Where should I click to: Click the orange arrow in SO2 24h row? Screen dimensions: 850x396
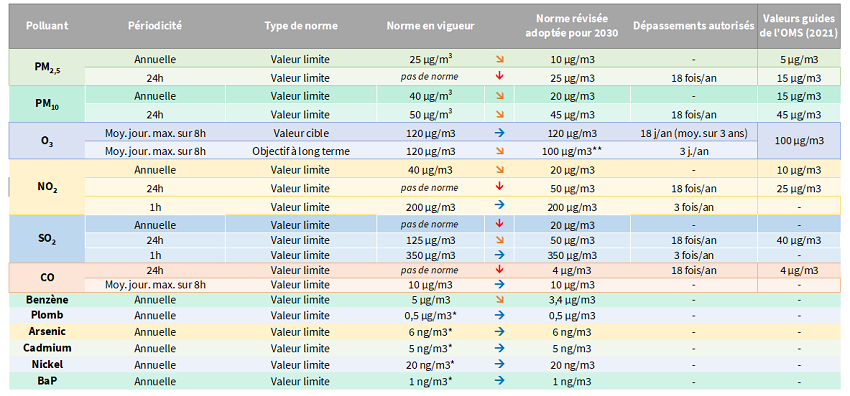click(500, 238)
